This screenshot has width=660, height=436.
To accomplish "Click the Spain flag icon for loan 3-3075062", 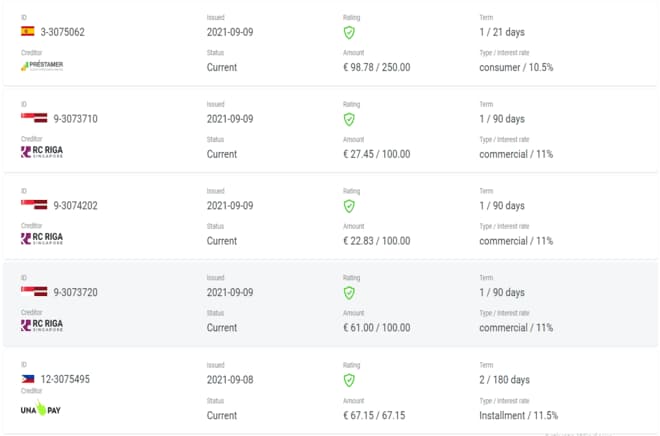I will point(28,31).
